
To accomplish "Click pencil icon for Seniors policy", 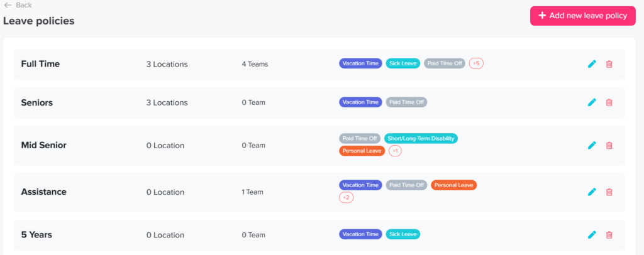I will [x=591, y=102].
